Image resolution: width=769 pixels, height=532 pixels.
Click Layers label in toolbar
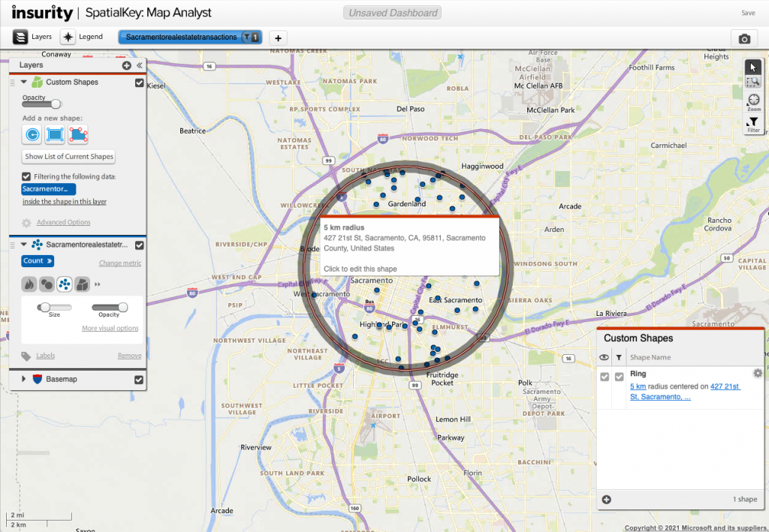pos(42,37)
